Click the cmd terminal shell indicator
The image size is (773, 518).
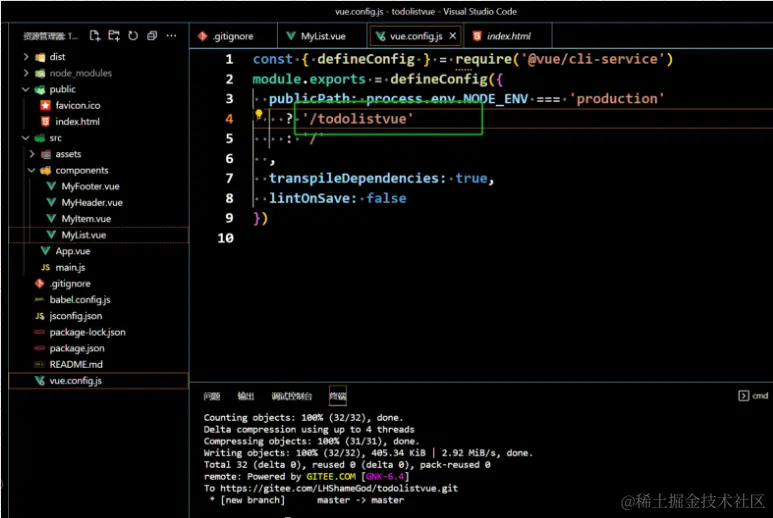[x=753, y=396]
